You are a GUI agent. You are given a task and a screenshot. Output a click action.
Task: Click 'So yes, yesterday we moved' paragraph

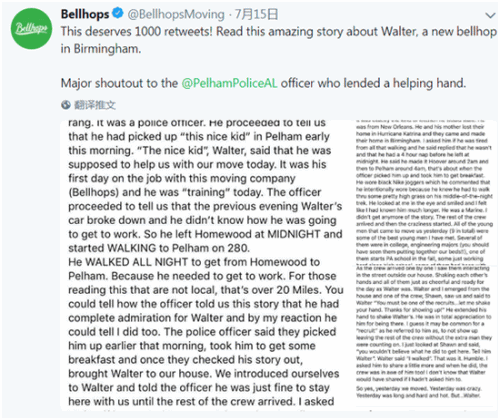coord(418,392)
